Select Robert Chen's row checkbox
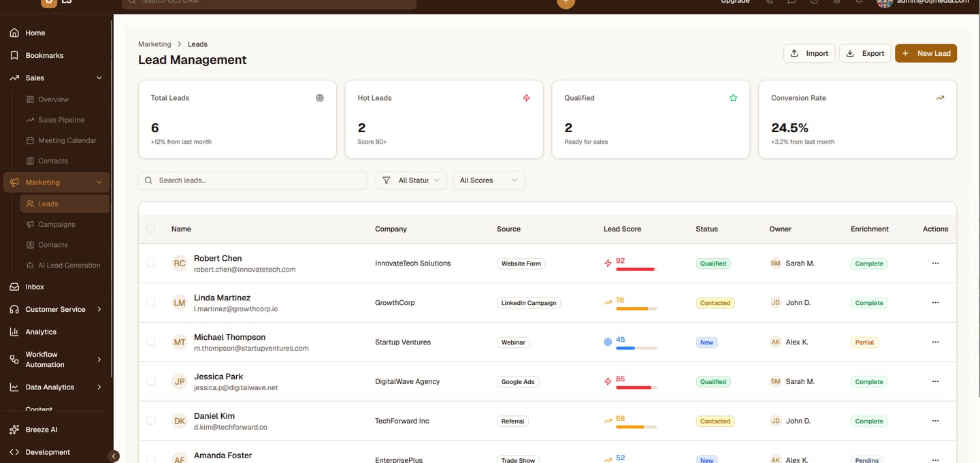The width and height of the screenshot is (980, 463). pos(151,263)
